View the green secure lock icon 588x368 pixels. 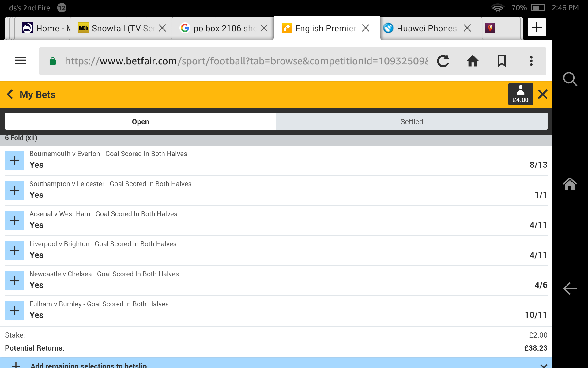53,61
